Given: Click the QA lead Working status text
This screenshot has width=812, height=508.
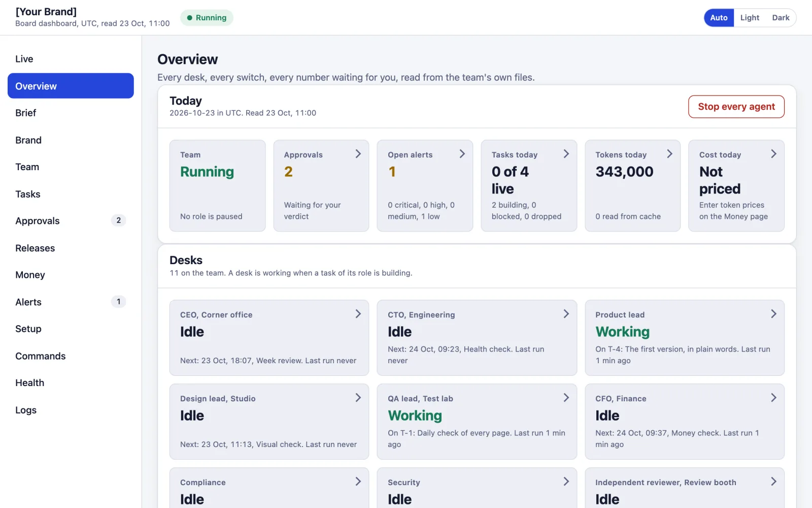Looking at the screenshot, I should pyautogui.click(x=415, y=416).
